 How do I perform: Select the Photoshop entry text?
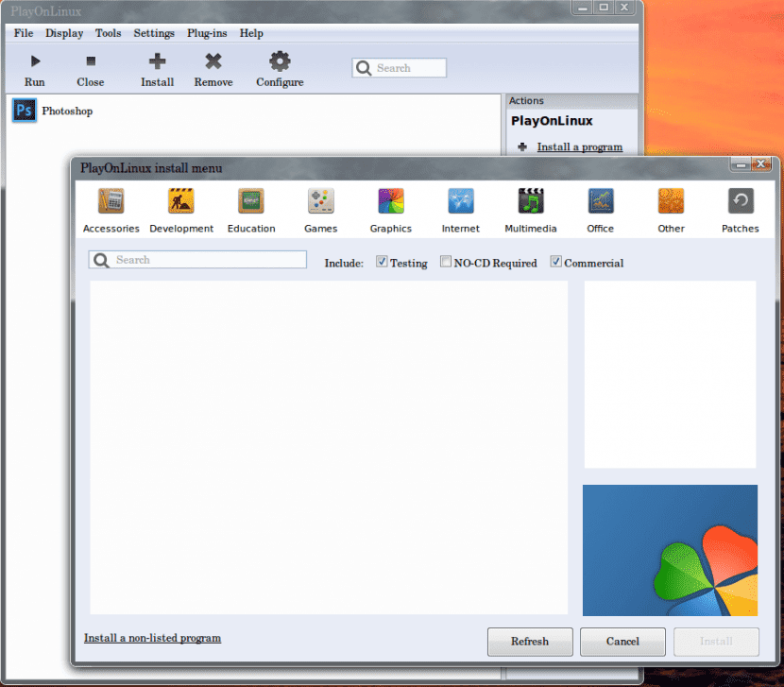click(x=67, y=112)
